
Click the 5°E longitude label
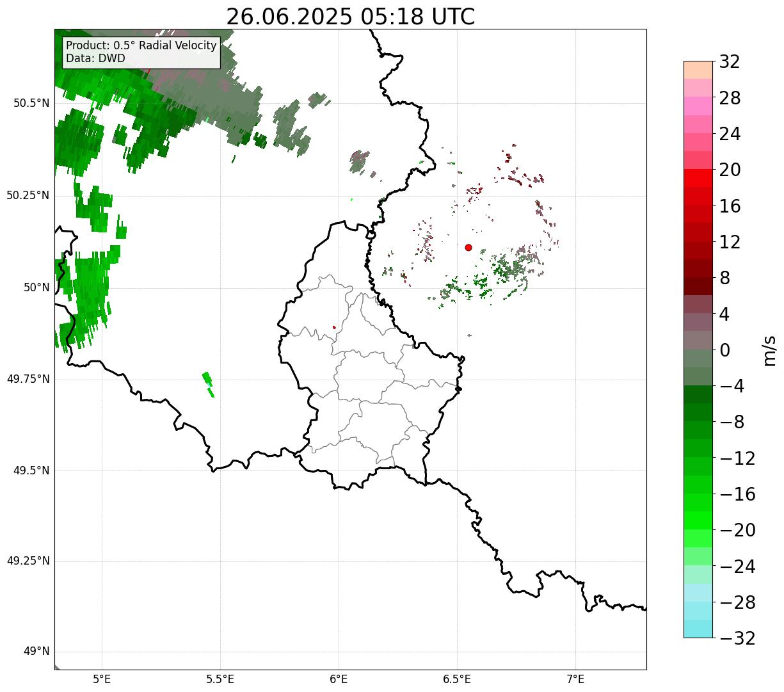point(102,679)
